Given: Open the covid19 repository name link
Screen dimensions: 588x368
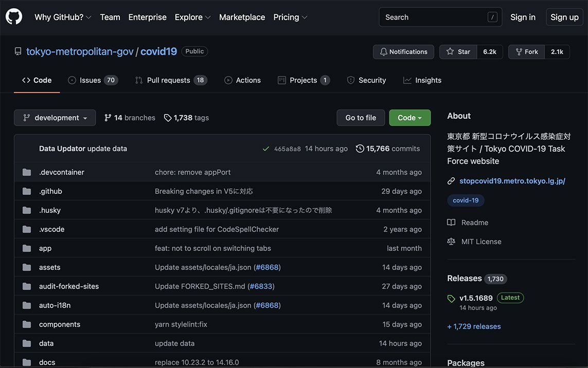Looking at the screenshot, I should click(x=158, y=51).
